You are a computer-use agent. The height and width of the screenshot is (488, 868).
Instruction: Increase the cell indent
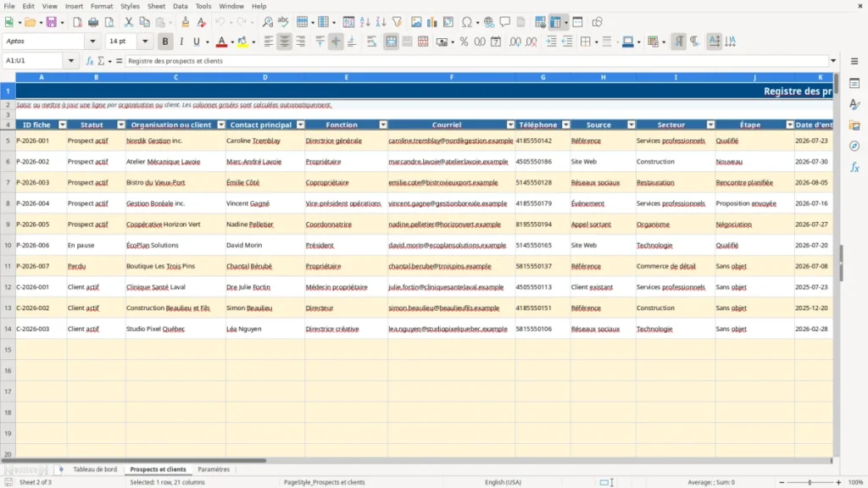[551, 42]
